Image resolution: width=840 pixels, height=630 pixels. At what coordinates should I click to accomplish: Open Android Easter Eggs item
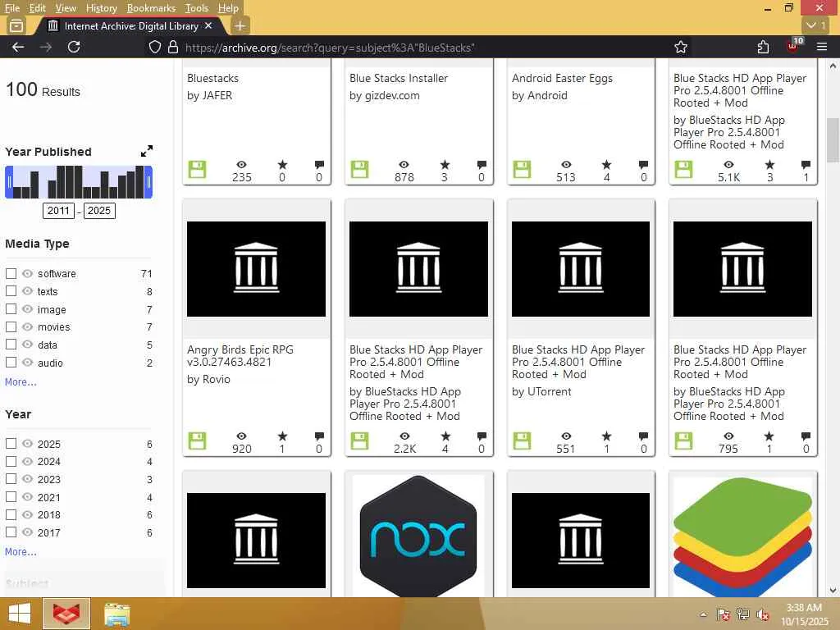(x=562, y=78)
